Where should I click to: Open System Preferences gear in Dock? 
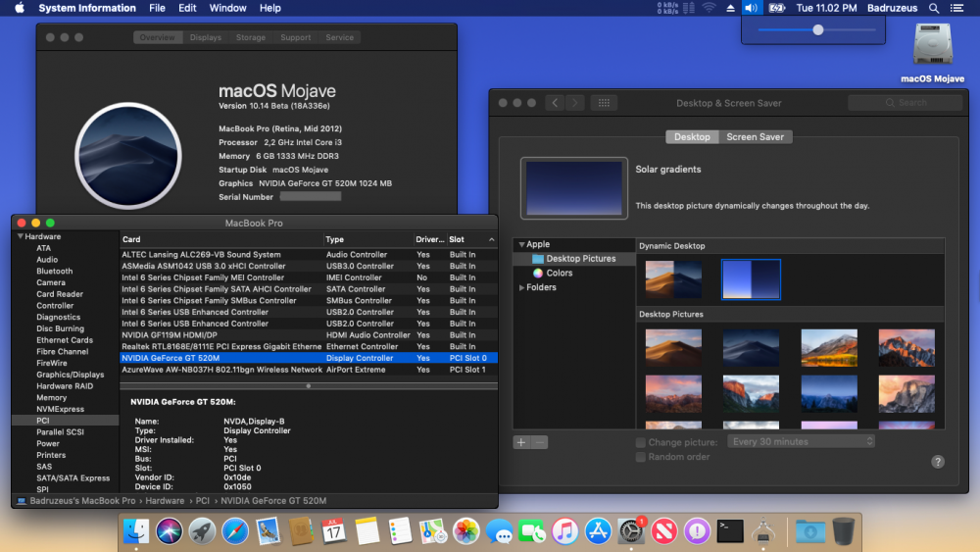[630, 530]
